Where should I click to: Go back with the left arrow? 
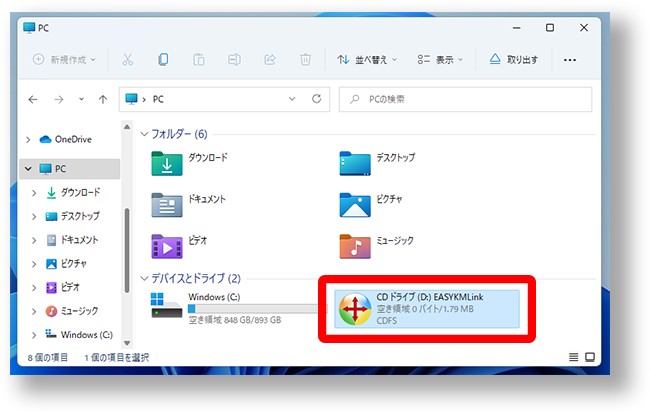point(33,100)
